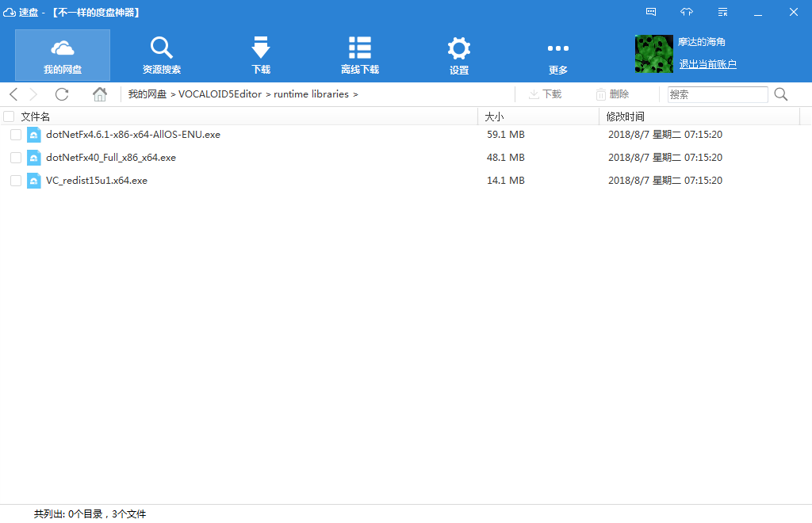
Task: Click status bar text 共列出: 0个目录，3个文件
Action: pos(90,513)
